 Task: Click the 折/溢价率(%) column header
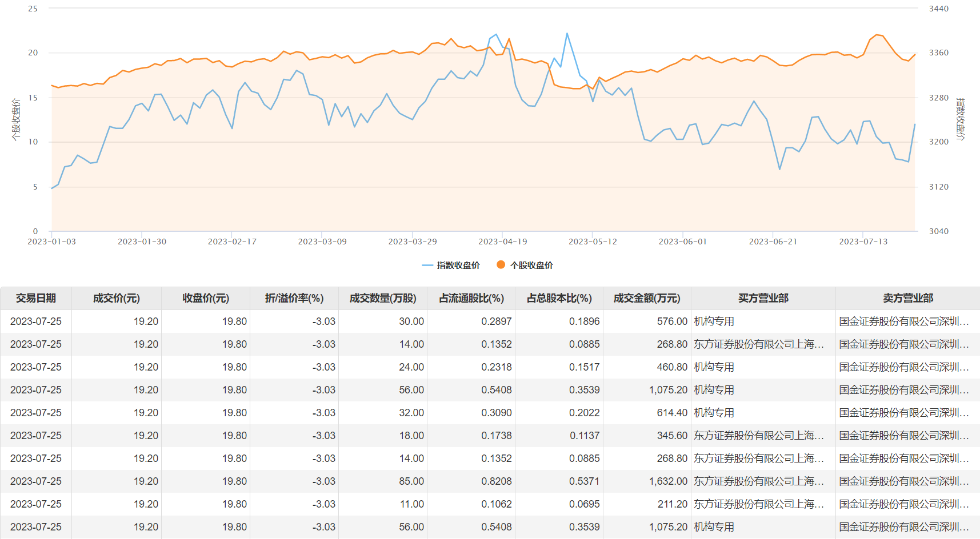[x=294, y=298]
